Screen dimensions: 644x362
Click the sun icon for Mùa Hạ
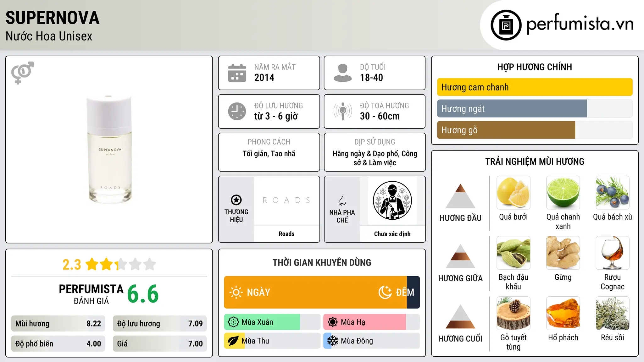tap(333, 322)
